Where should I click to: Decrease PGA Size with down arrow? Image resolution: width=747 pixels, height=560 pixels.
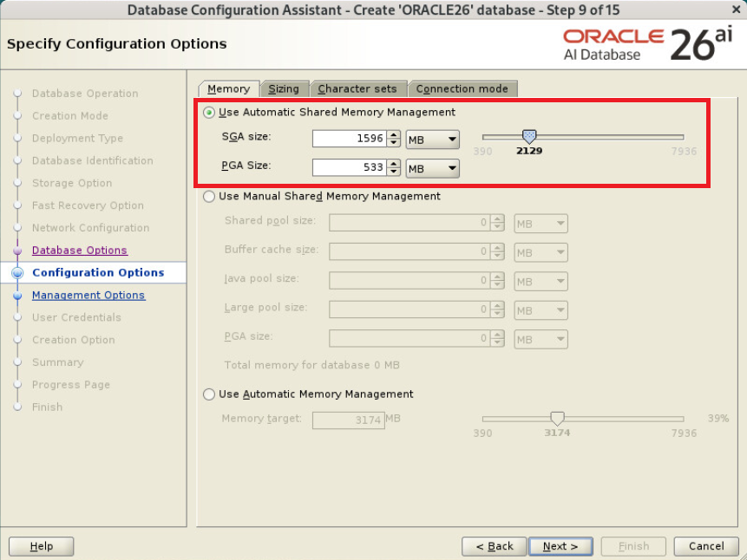coord(394,172)
